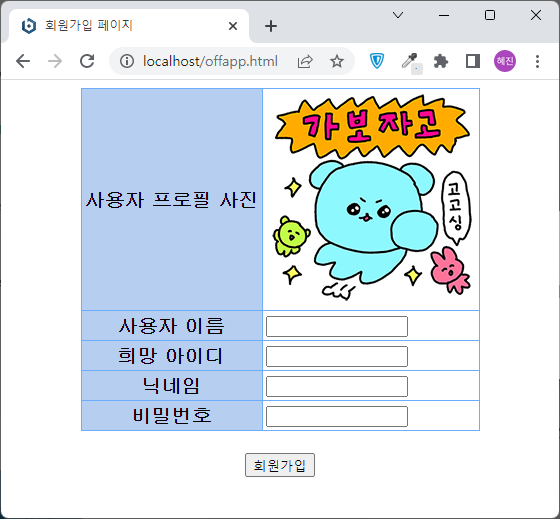Screen dimensions: 560x519
Task: Open the 혜진 profile avatar
Action: point(505,61)
